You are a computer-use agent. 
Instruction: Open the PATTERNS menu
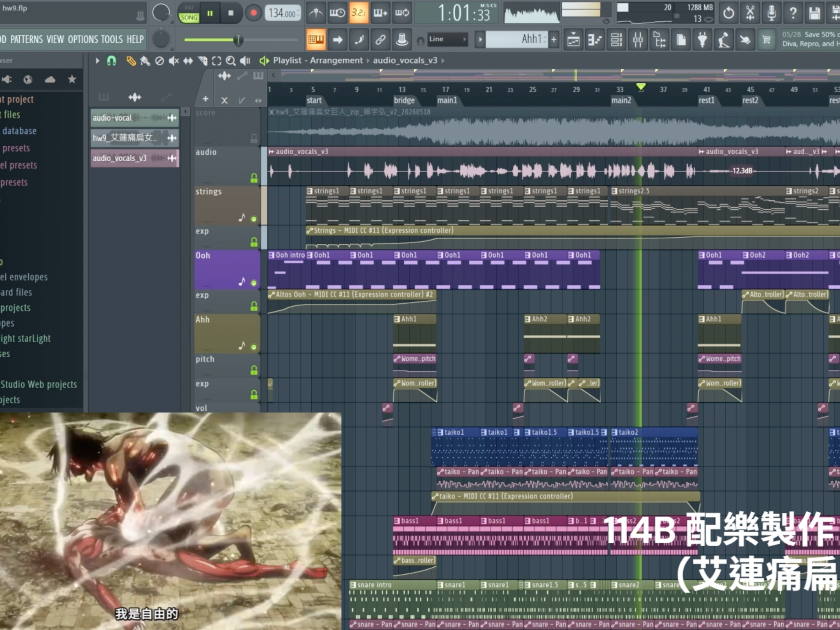point(27,39)
